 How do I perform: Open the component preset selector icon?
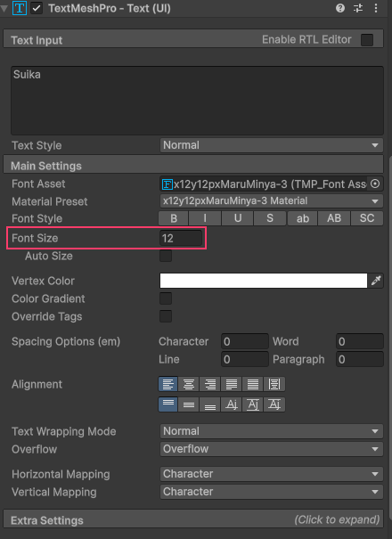point(358,8)
